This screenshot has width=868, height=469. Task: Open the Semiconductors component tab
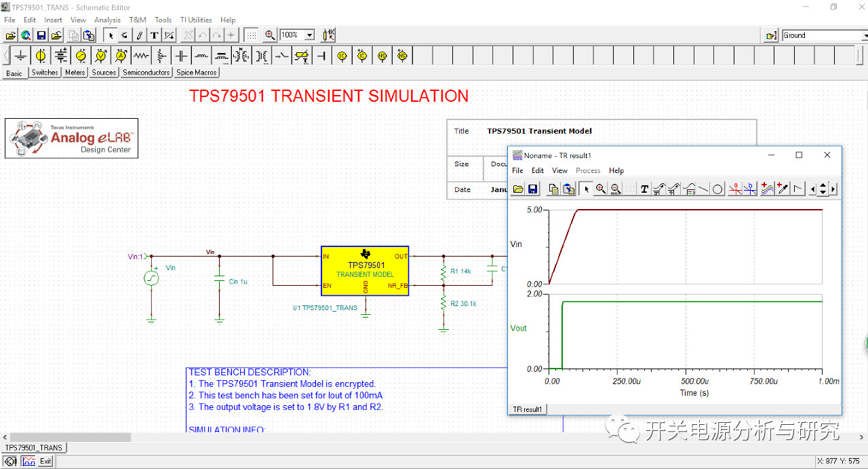[x=146, y=73]
